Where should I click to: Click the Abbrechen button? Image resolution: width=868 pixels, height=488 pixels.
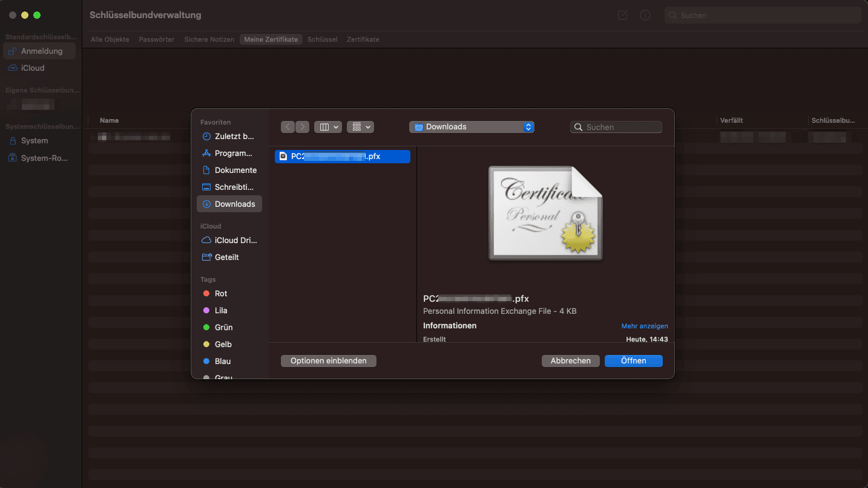click(x=570, y=361)
